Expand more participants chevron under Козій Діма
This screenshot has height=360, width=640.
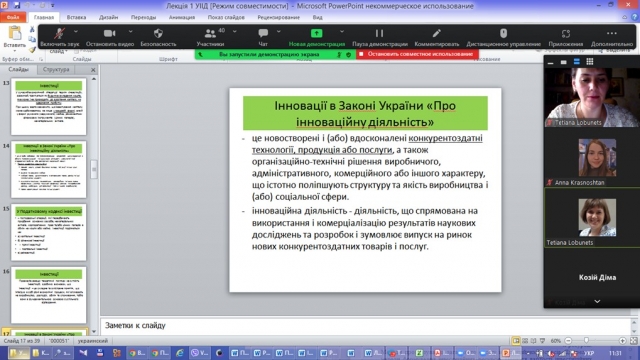tap(597, 301)
